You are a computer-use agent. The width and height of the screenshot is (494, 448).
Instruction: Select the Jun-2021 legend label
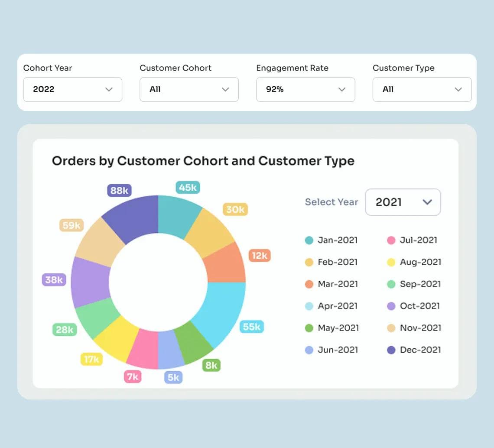point(338,350)
